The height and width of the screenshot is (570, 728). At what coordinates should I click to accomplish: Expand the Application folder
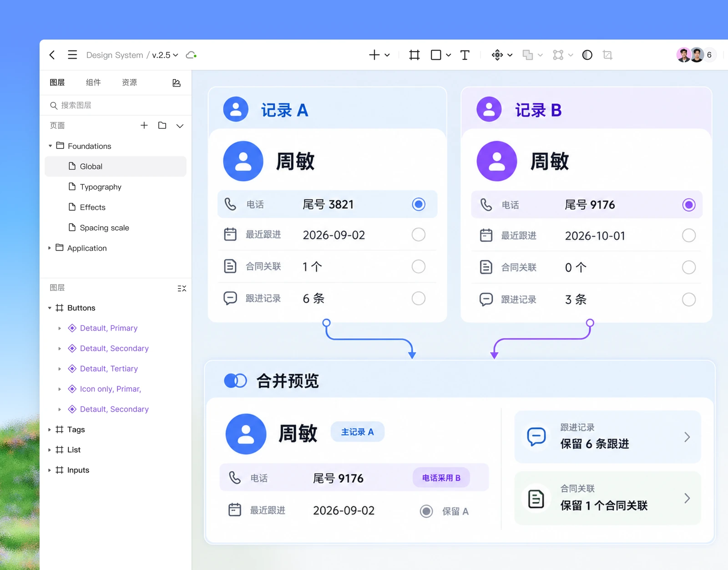(50, 248)
